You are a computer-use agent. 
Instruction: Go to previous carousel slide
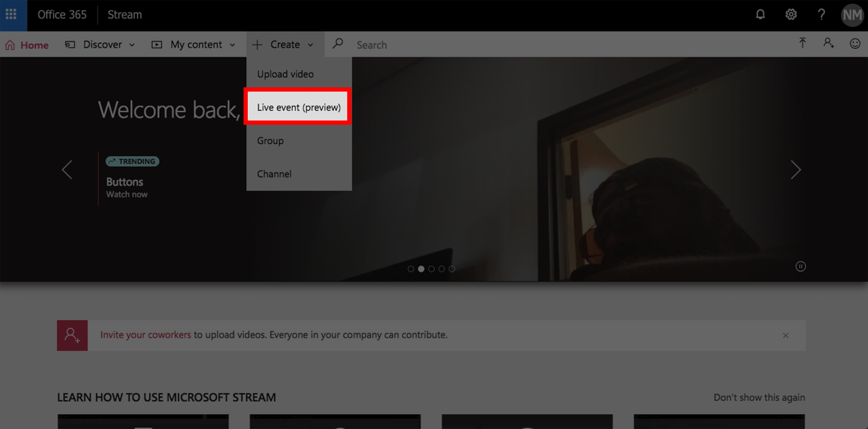pyautogui.click(x=66, y=169)
